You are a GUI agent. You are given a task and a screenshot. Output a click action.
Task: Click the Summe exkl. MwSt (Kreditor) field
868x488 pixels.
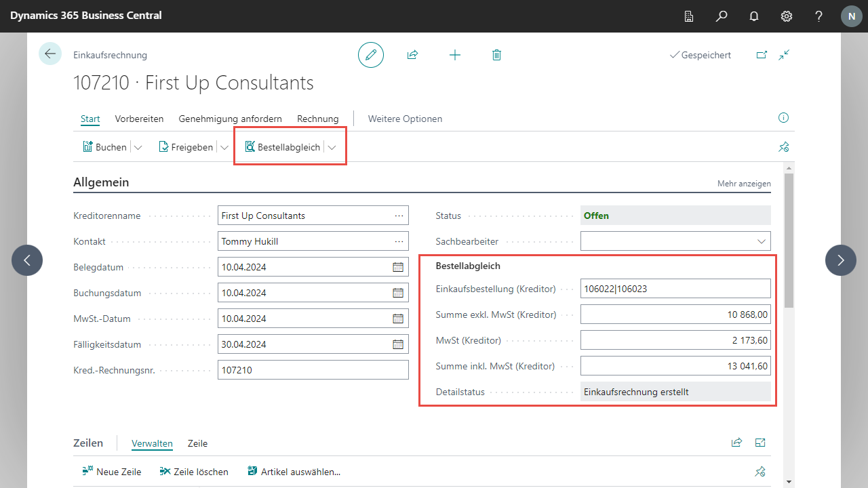click(675, 314)
